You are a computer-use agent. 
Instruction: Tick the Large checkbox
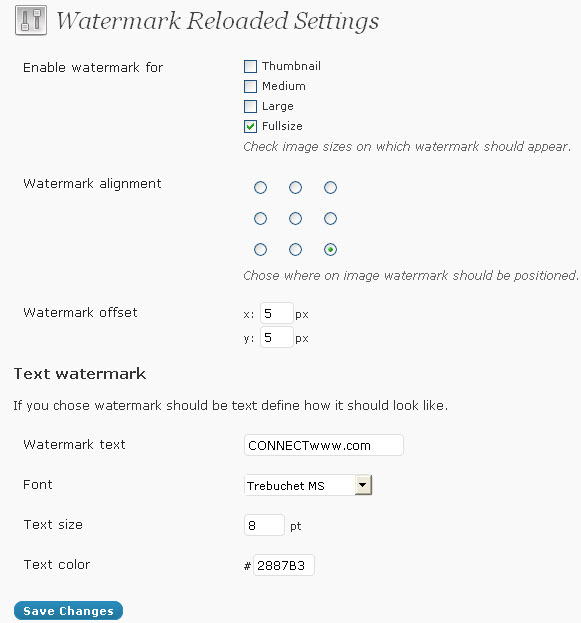pyautogui.click(x=250, y=106)
